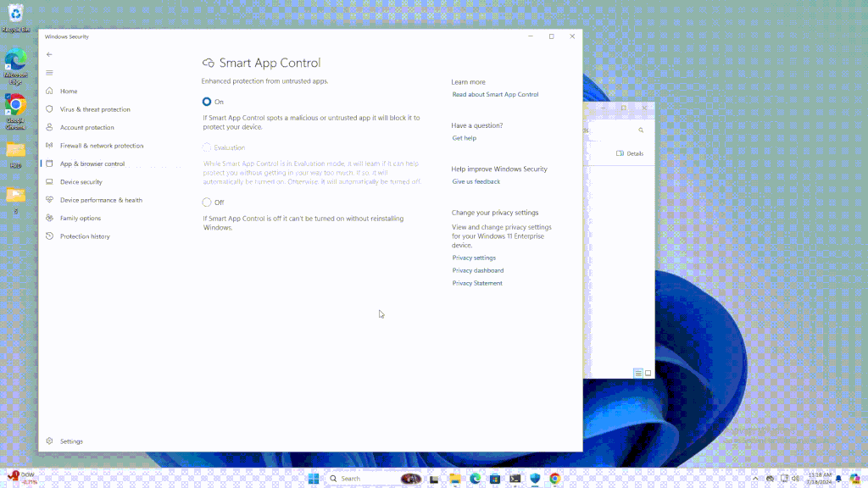Image resolution: width=868 pixels, height=488 pixels.
Task: Open Family options
Action: coord(82,218)
